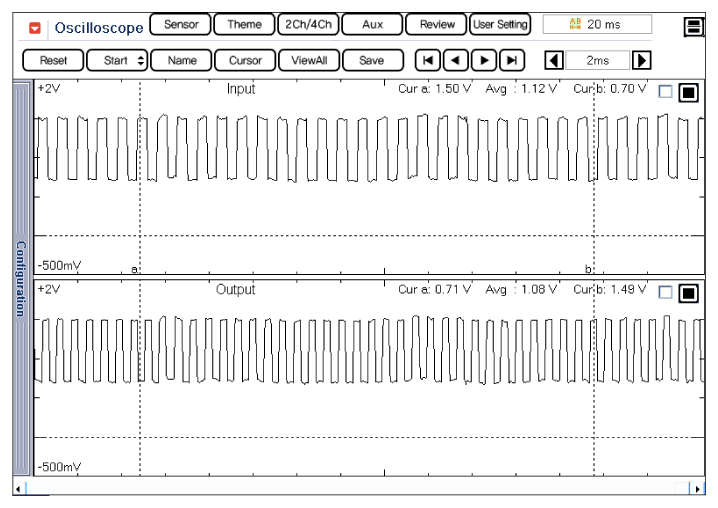Click the Save button
The width and height of the screenshot is (718, 508).
pyautogui.click(x=373, y=60)
